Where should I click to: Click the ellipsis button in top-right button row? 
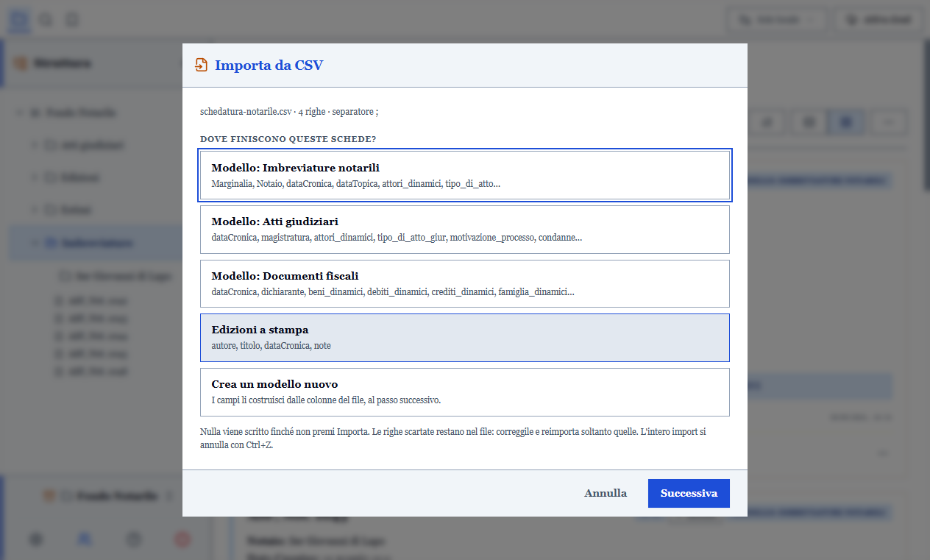tap(889, 123)
